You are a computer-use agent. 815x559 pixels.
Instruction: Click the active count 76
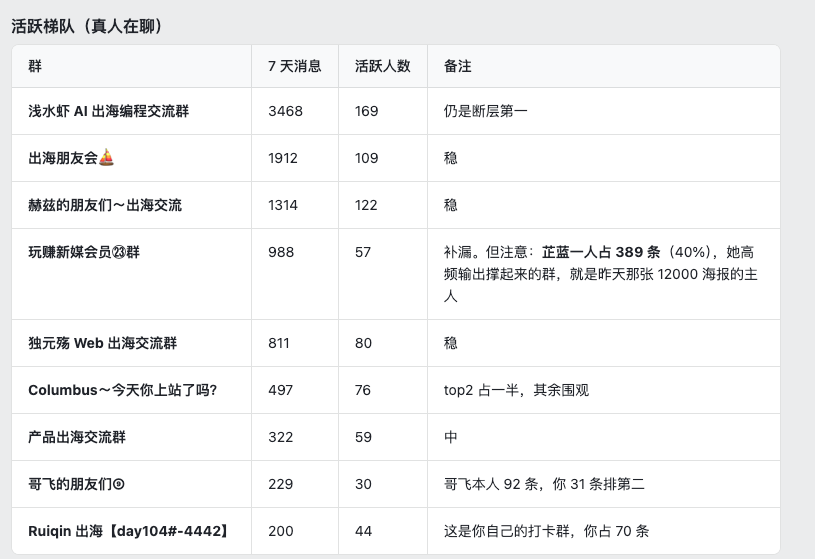[x=363, y=391]
